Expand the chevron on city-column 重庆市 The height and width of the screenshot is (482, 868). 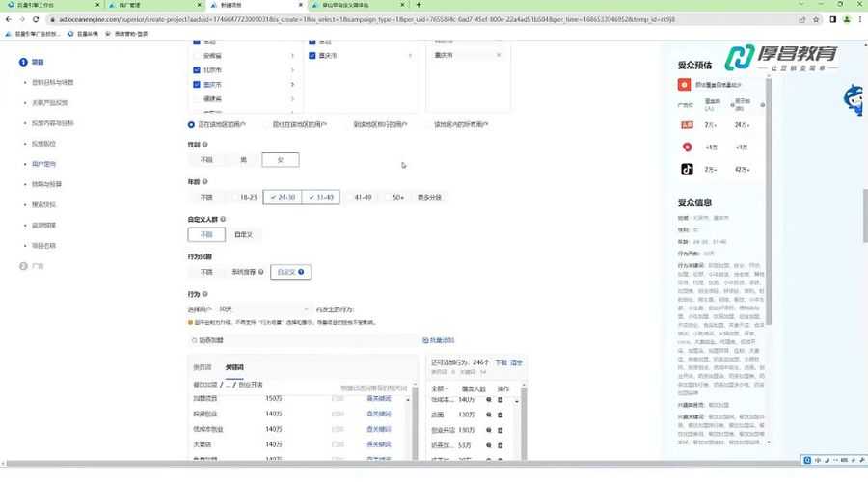click(410, 55)
